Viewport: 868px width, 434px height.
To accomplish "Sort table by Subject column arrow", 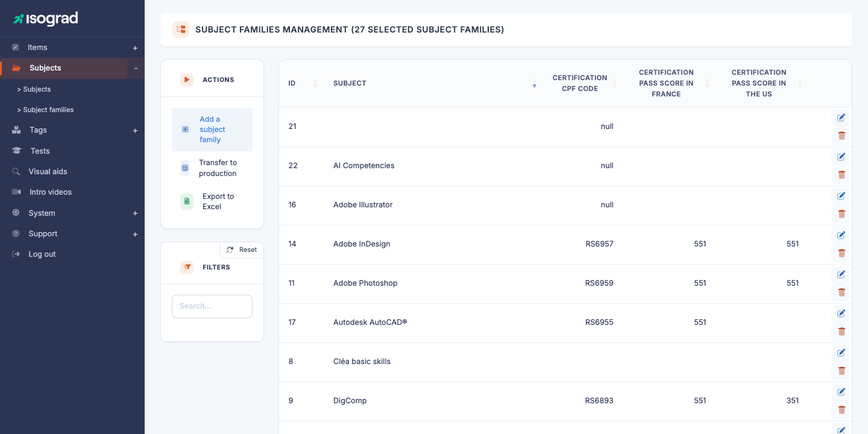I will pos(534,83).
